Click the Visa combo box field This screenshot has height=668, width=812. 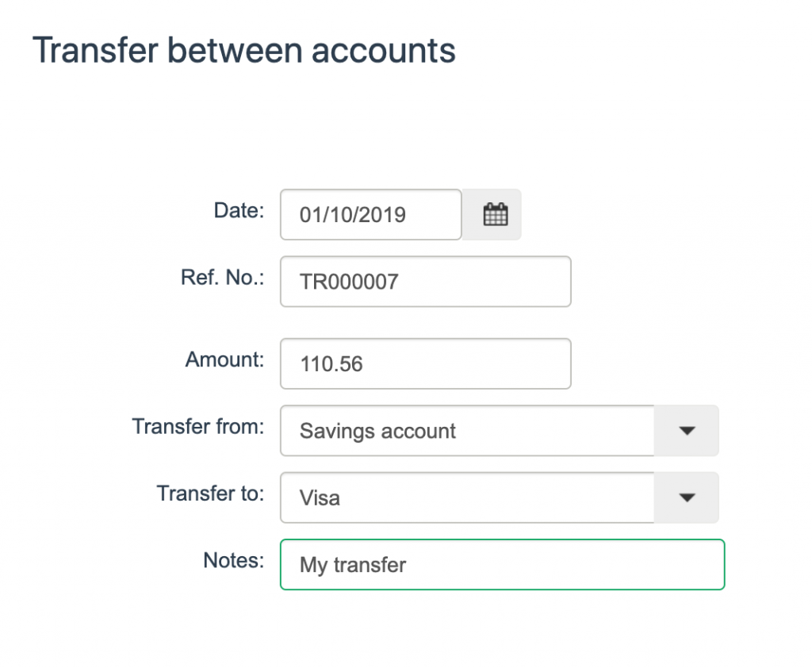(x=466, y=497)
